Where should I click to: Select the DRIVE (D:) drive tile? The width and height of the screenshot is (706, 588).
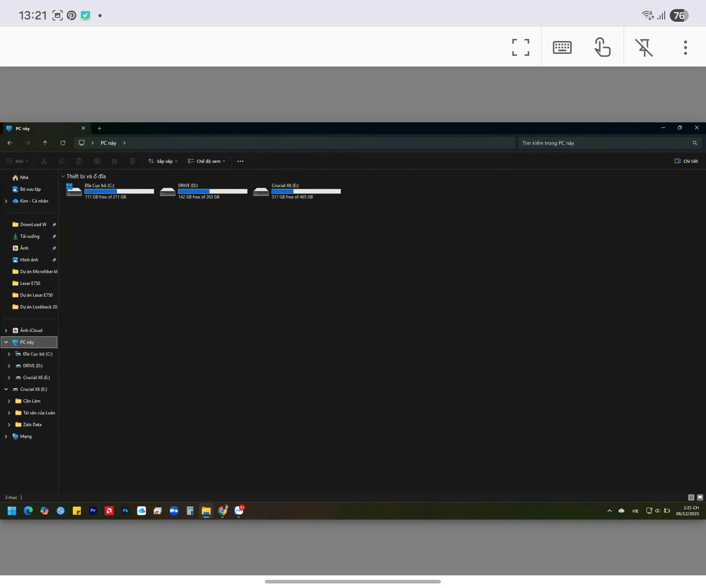(x=203, y=191)
